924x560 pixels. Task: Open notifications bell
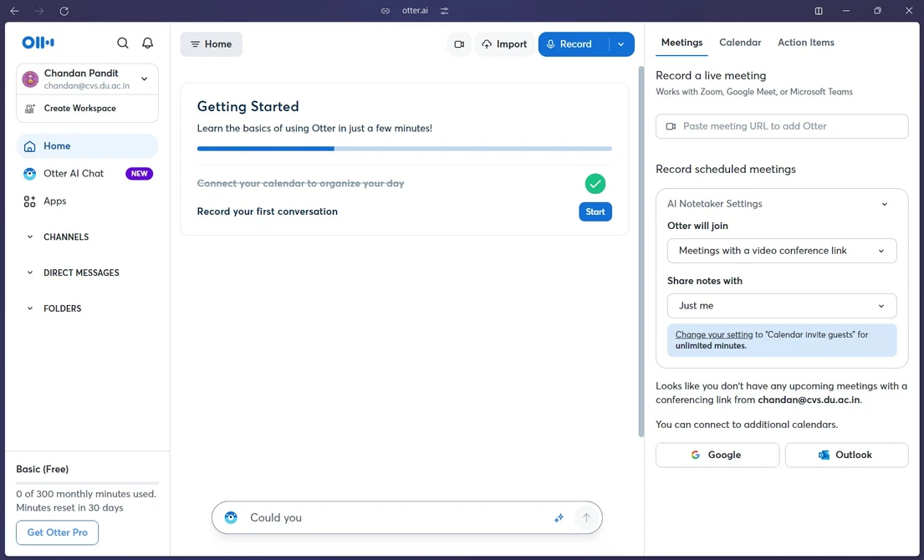coord(148,43)
